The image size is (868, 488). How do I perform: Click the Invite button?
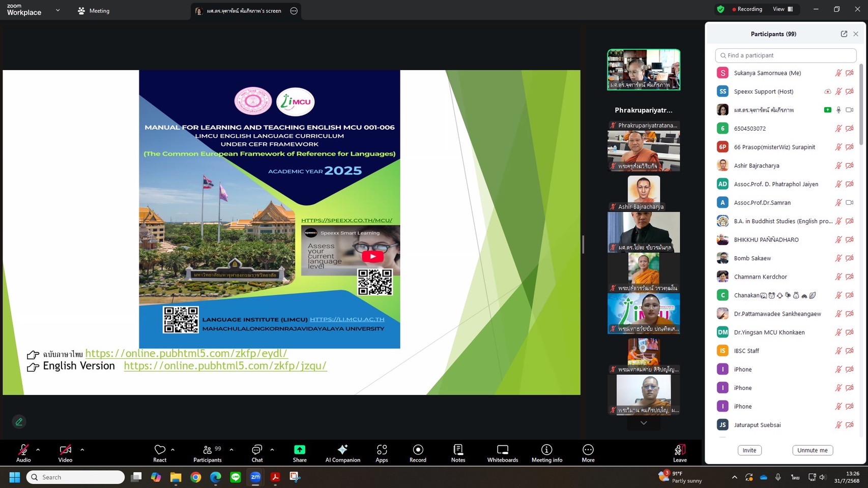749,450
